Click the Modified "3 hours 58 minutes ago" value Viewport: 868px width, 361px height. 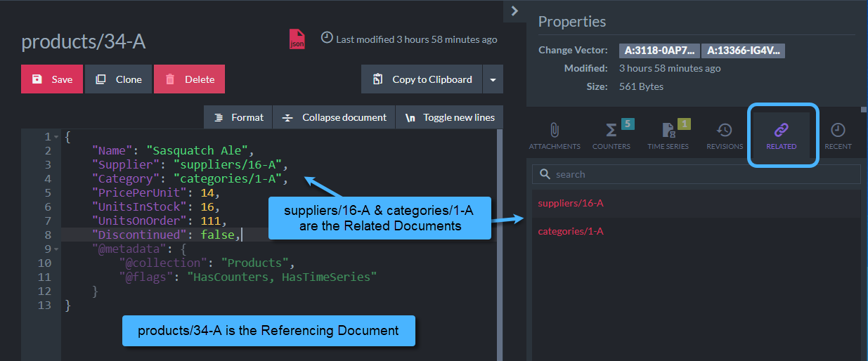pos(670,69)
